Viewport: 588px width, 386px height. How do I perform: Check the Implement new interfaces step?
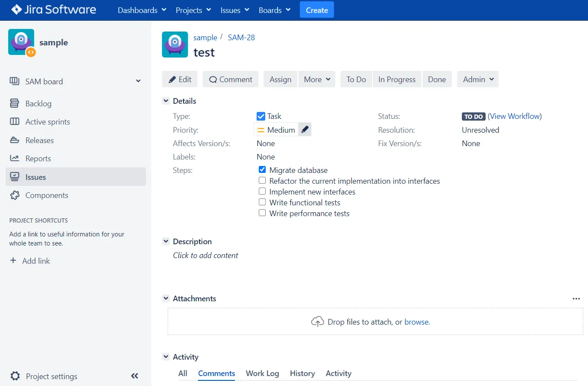click(262, 191)
